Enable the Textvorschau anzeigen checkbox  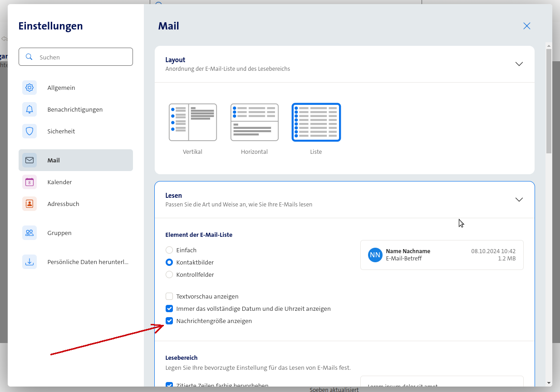tap(169, 296)
